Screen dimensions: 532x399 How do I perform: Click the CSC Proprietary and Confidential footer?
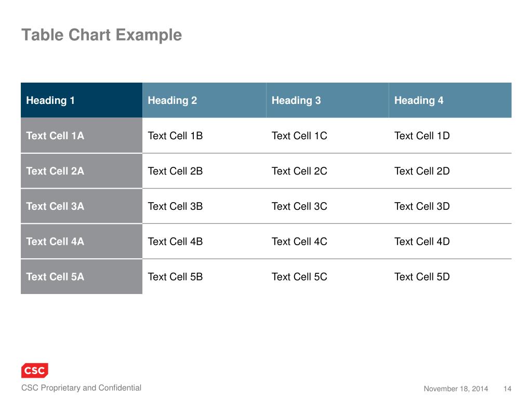tap(81, 388)
